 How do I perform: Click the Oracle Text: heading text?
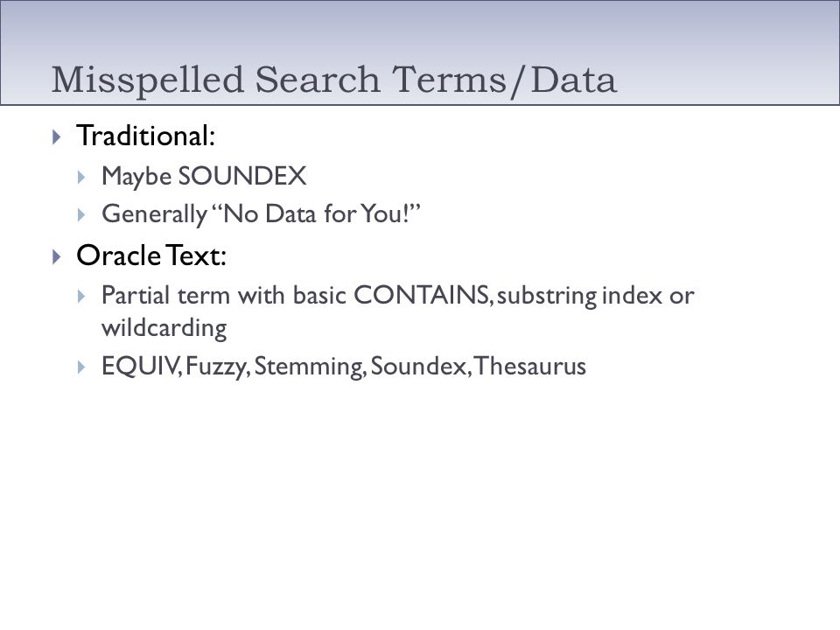[x=151, y=255]
